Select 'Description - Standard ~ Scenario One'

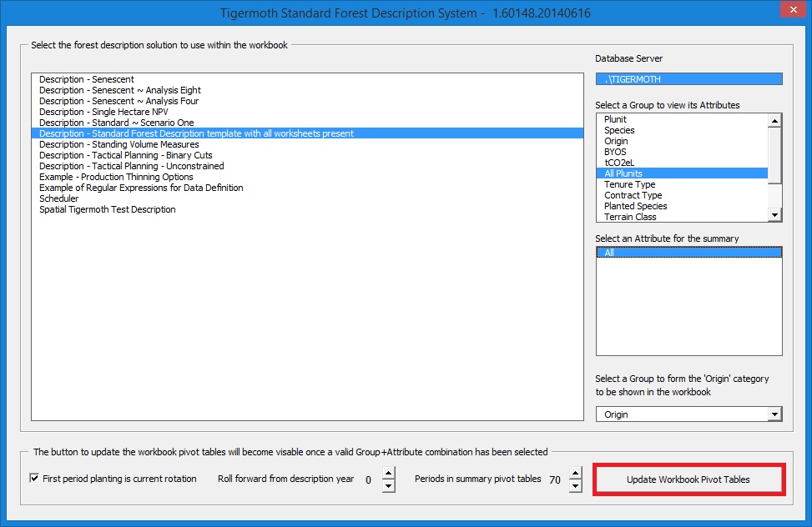tap(308, 123)
